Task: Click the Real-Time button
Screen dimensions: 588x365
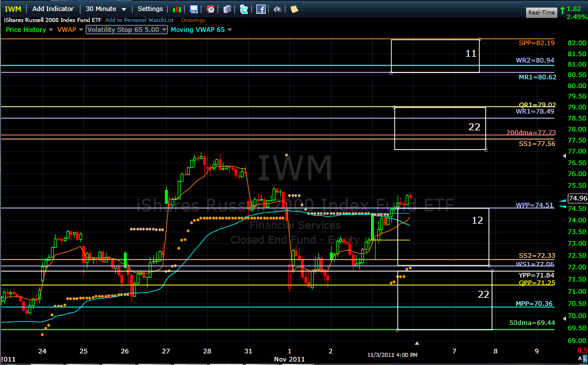Action: (541, 12)
